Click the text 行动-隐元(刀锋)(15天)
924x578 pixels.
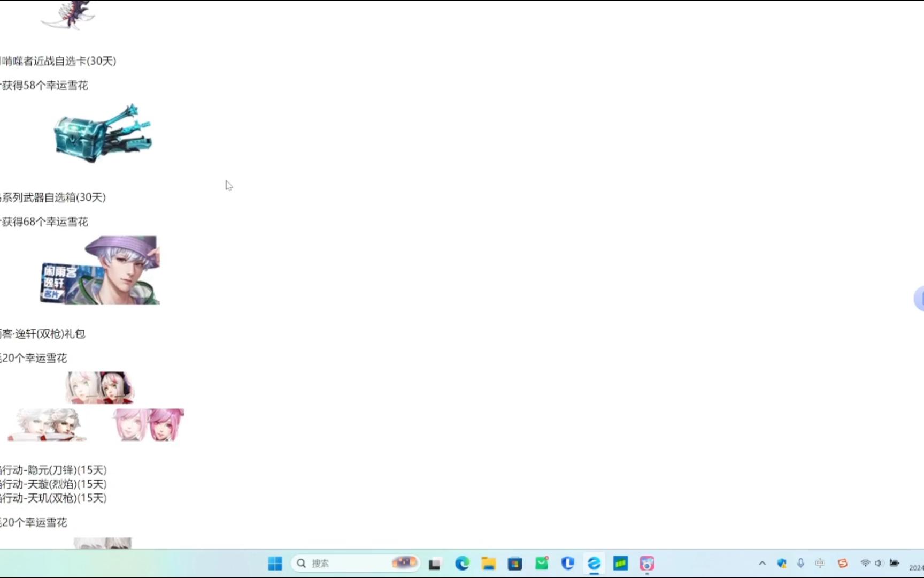pyautogui.click(x=56, y=470)
